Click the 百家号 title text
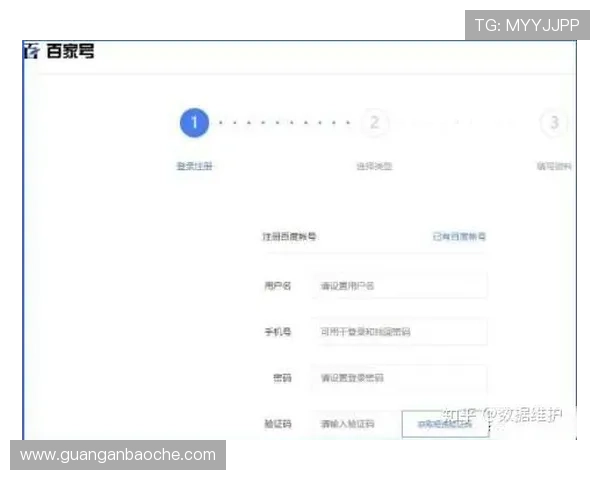600x480 pixels. (70, 51)
